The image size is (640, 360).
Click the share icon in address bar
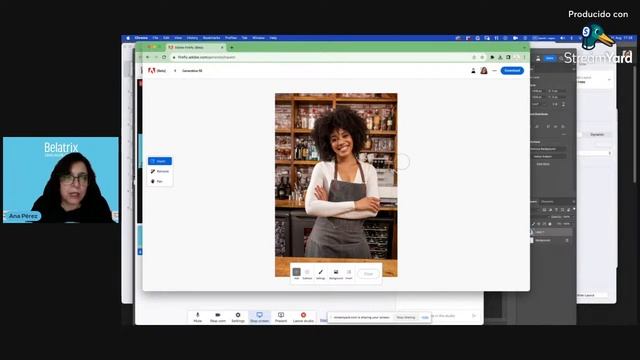[x=474, y=57]
